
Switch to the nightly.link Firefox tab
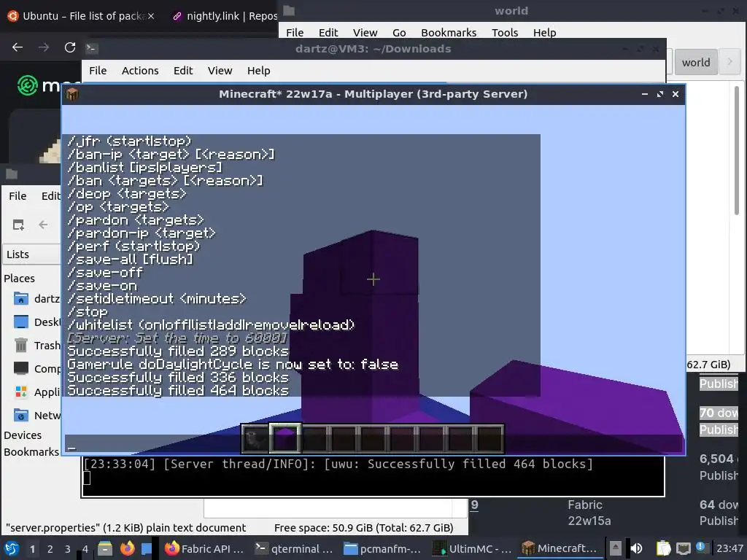point(224,16)
